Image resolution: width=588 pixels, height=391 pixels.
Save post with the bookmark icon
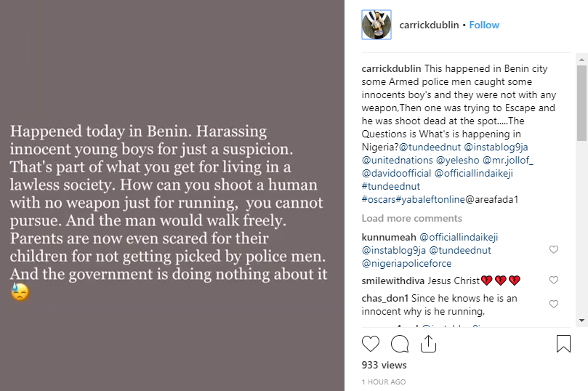[x=563, y=343]
